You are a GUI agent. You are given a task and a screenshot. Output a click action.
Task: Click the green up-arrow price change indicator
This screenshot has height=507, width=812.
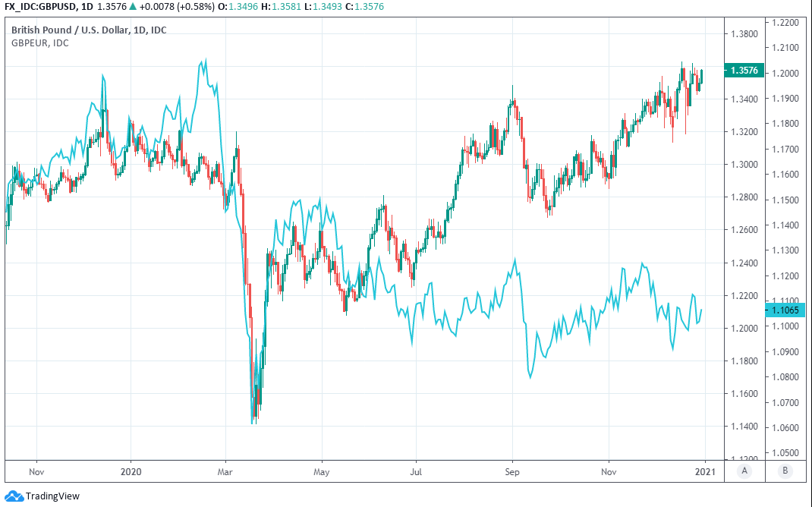pos(134,7)
